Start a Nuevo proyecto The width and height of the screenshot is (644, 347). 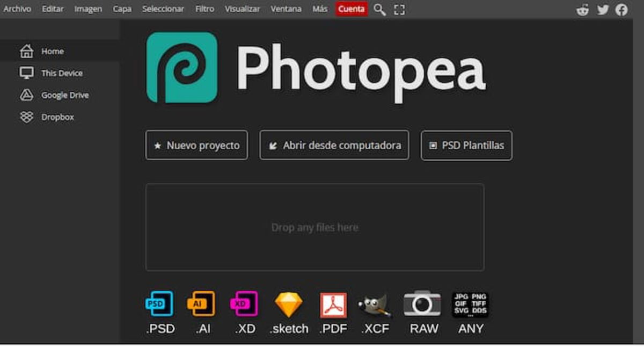pos(196,145)
